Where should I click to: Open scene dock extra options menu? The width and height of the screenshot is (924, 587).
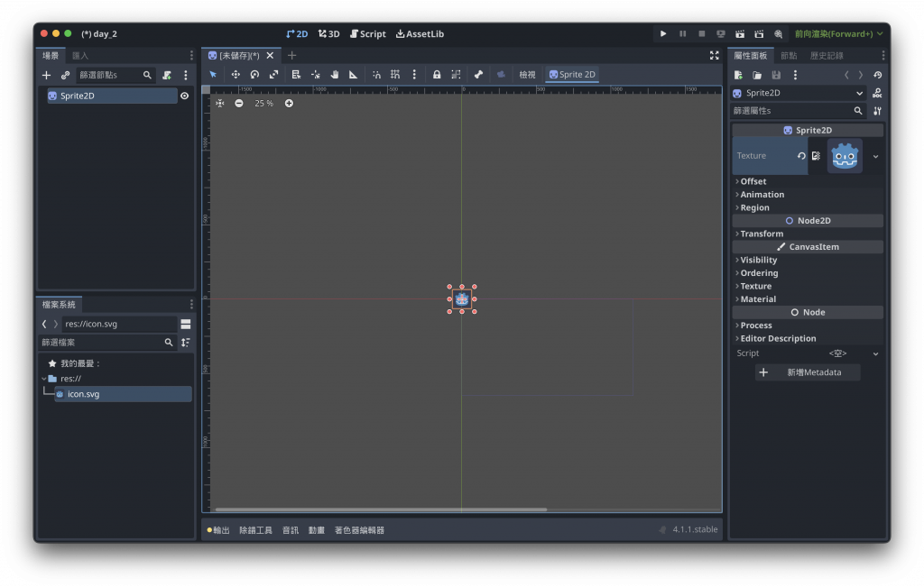[186, 75]
